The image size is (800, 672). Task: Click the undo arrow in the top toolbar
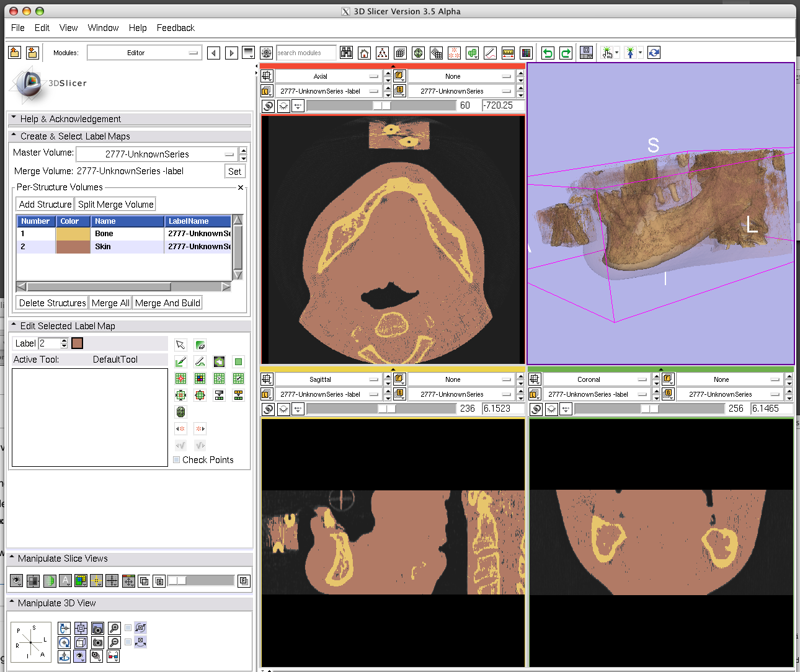coord(548,53)
